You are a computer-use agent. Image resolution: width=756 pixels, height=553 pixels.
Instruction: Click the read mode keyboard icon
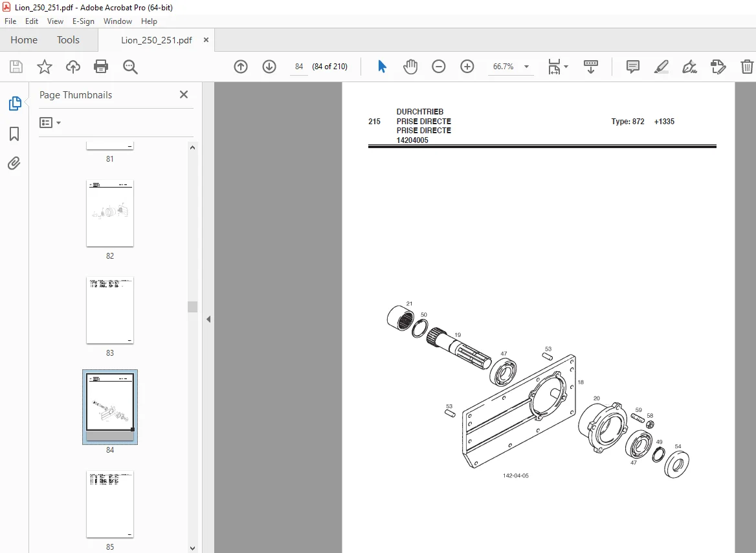click(590, 67)
